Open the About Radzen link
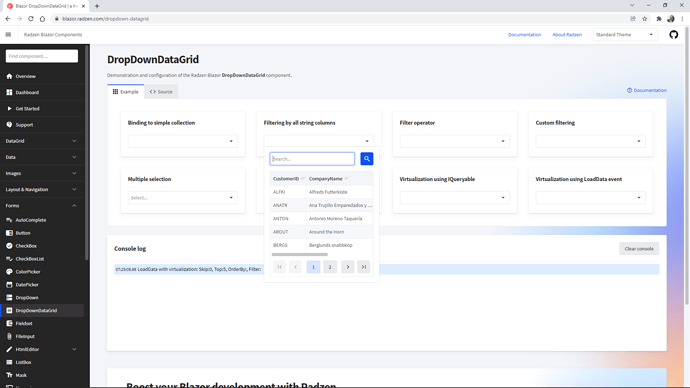 (x=567, y=34)
